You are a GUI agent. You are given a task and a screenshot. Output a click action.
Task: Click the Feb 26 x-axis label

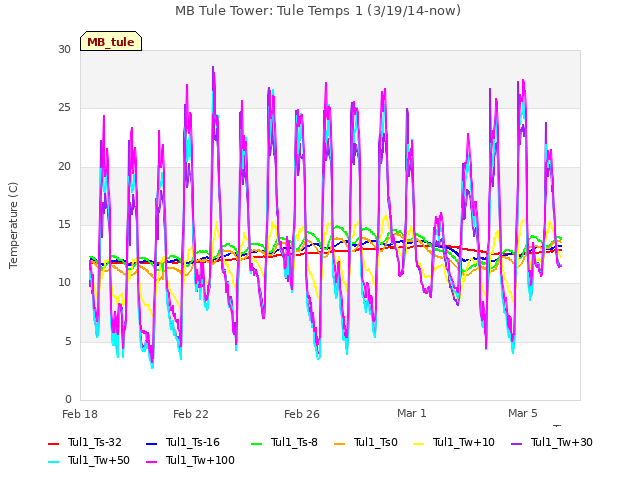302,414
